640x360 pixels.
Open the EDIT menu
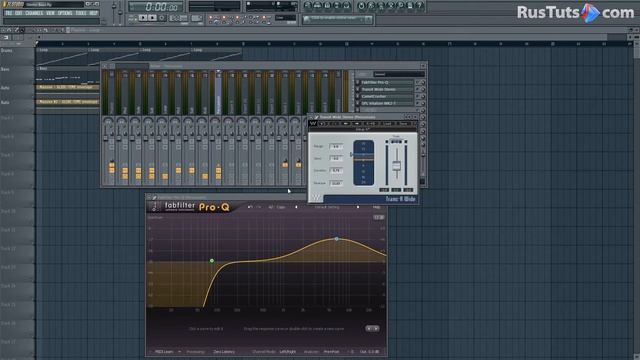pyautogui.click(x=18, y=13)
